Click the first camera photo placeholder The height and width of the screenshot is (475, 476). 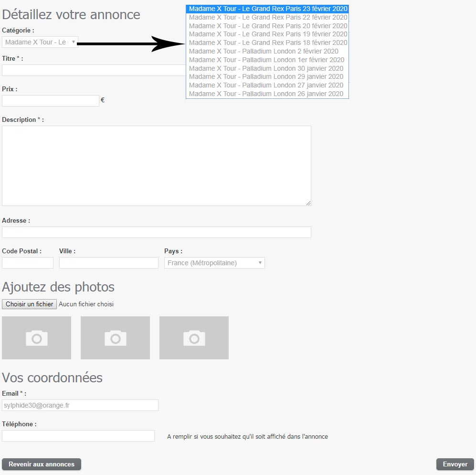(x=36, y=338)
